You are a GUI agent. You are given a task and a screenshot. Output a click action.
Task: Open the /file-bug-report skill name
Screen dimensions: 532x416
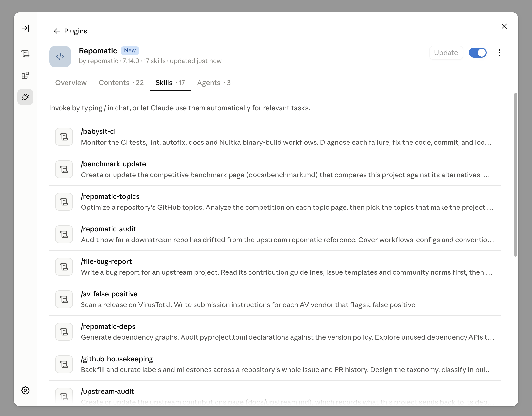point(106,261)
